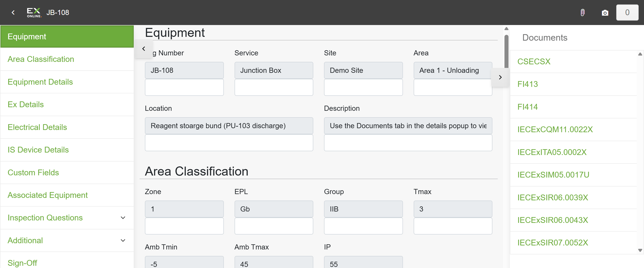Click the empty input under Area 1 - Unloading
This screenshot has height=268, width=644.
(x=453, y=87)
